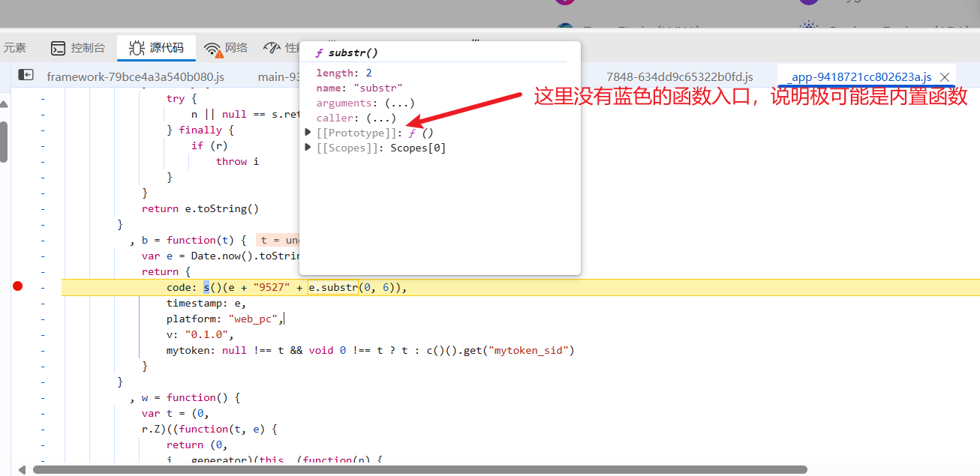980x476 pixels.
Task: Click the r.Z)((function(t, e) line
Action: pos(210,429)
